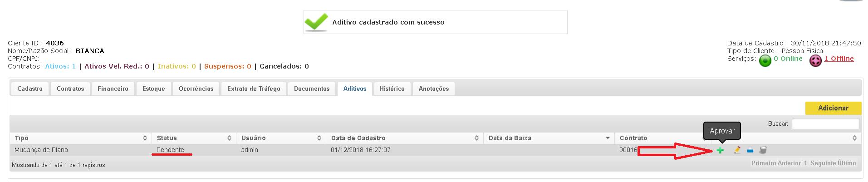Sort table by Tipo column
Viewport: 868px width, 182px height.
81,138
